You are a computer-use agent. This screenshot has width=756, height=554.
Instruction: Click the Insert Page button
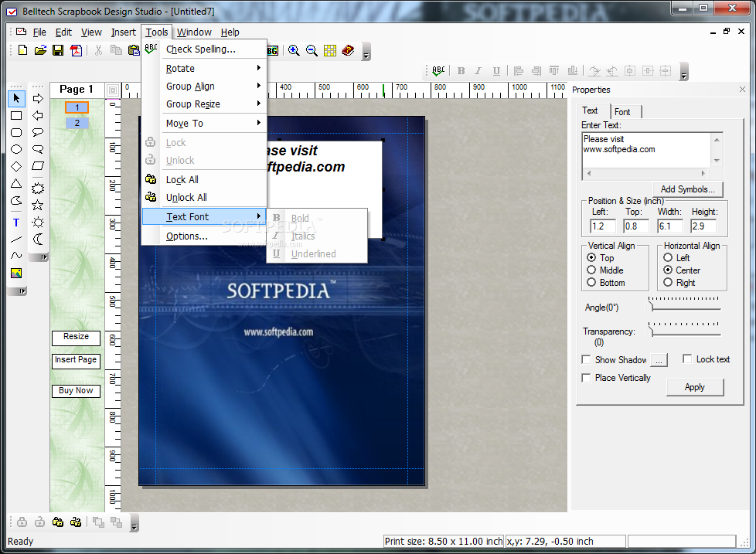[x=77, y=360]
